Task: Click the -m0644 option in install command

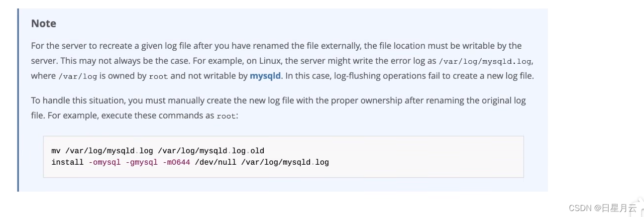Action: click(x=176, y=162)
